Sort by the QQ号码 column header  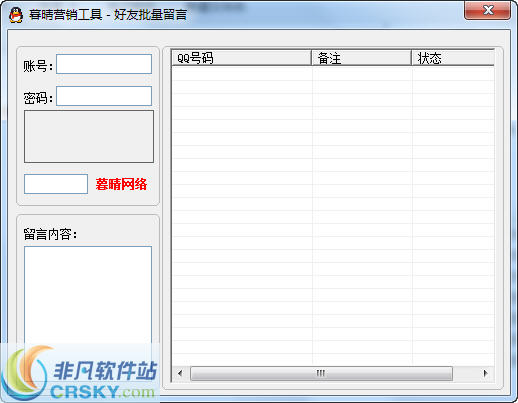(x=241, y=58)
